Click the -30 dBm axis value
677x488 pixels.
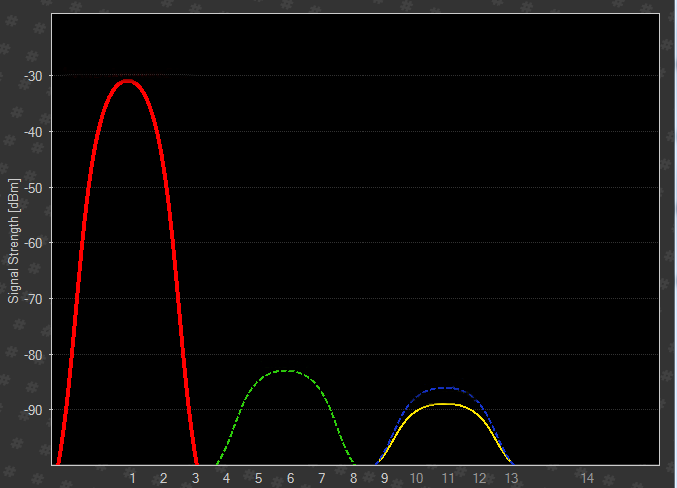tap(33, 76)
